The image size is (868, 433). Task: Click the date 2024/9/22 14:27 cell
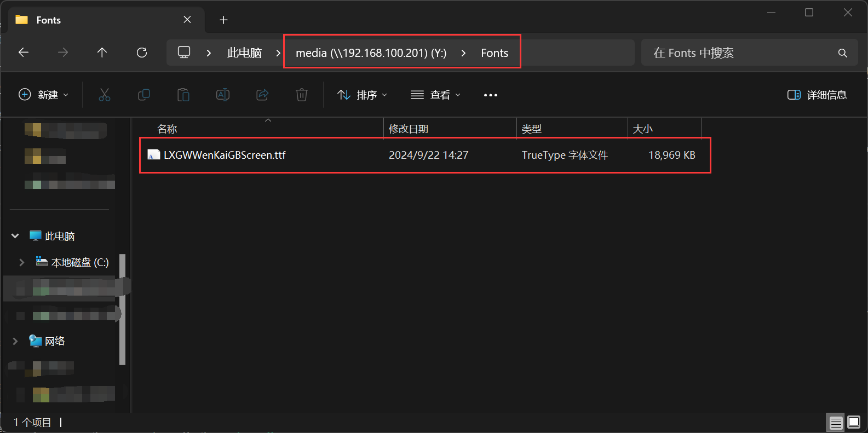coord(429,155)
